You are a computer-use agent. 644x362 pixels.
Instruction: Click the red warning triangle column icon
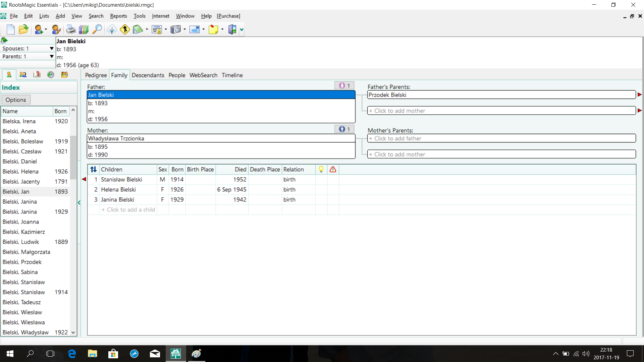[333, 170]
